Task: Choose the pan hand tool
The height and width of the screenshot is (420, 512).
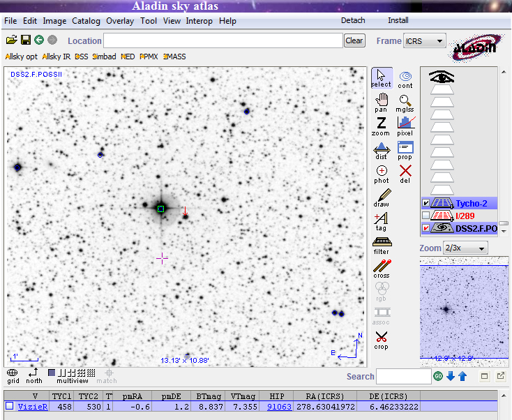Action: click(x=381, y=103)
